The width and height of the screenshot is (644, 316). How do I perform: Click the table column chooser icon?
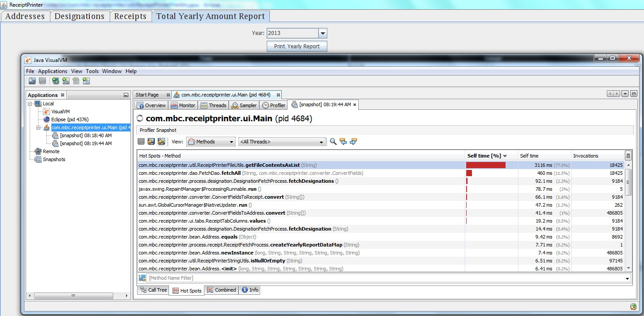pyautogui.click(x=628, y=156)
